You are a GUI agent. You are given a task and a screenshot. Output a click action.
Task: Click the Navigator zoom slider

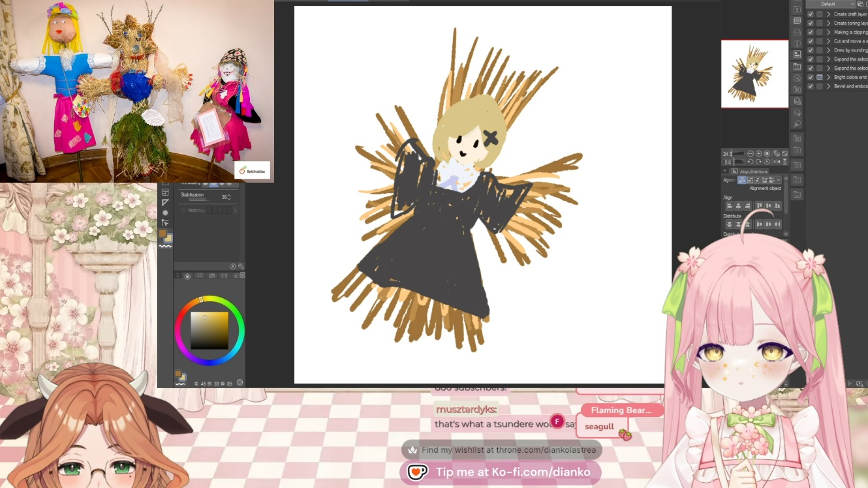[x=737, y=153]
